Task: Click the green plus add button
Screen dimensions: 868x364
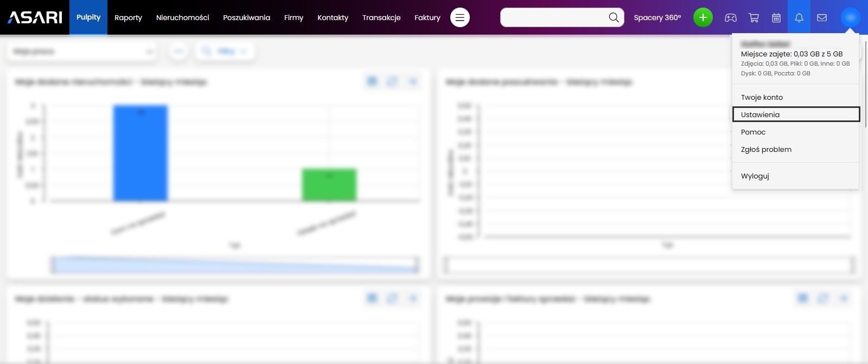Action: pyautogui.click(x=703, y=17)
